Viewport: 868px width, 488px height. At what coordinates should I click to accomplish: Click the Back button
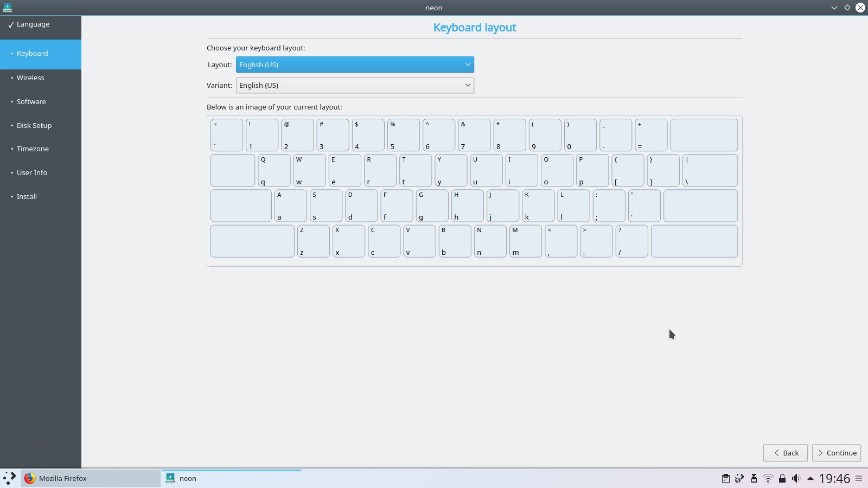(785, 453)
